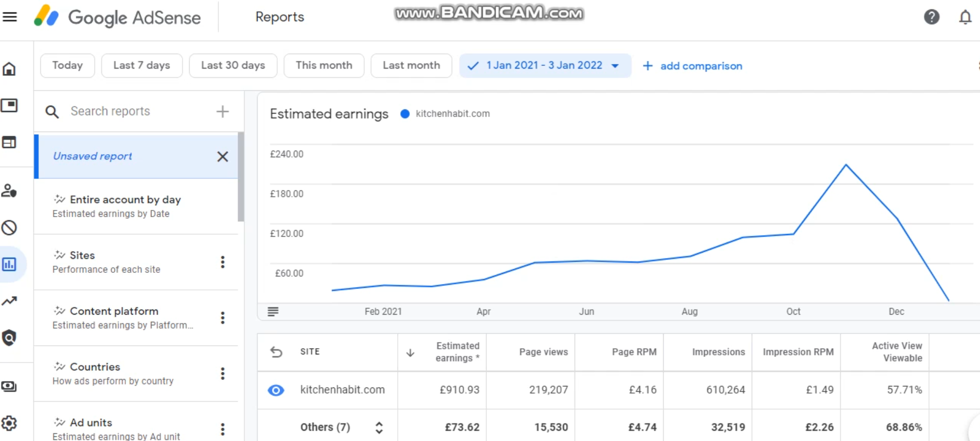Select the Last 30 days filter
Image resolution: width=980 pixels, height=441 pixels.
(x=233, y=66)
